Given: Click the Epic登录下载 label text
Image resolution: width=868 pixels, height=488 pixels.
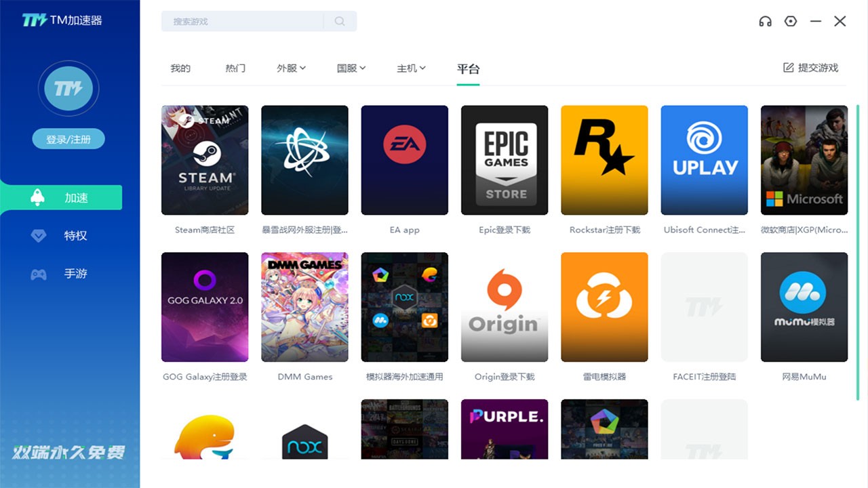Looking at the screenshot, I should (x=505, y=230).
